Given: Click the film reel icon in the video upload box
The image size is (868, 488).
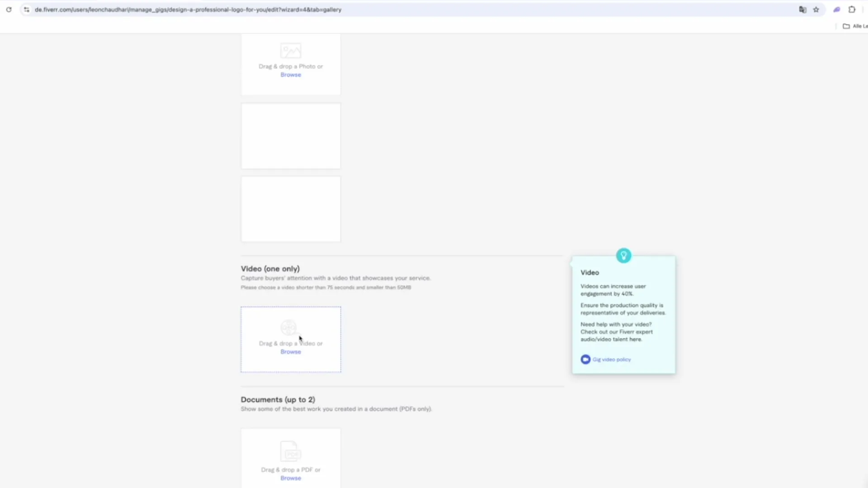Looking at the screenshot, I should 288,327.
